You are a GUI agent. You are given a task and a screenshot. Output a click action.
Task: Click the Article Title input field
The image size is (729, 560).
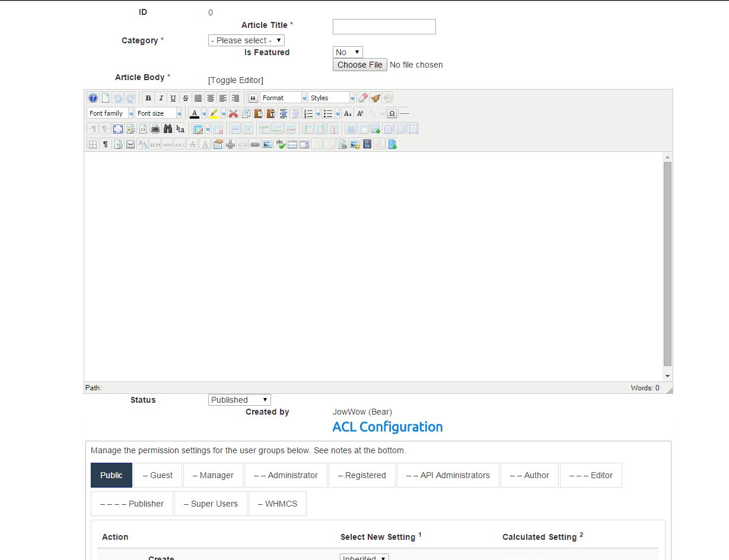coord(384,27)
